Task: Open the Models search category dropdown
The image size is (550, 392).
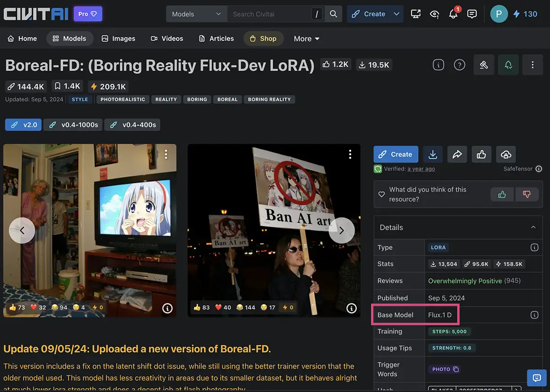Action: (196, 14)
